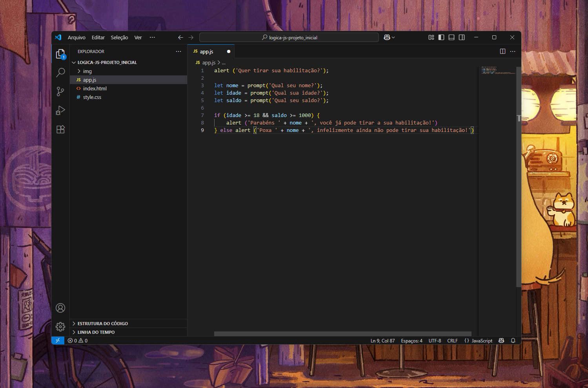Split the editor to the right
Screen dimensions: 588x388
[502, 51]
